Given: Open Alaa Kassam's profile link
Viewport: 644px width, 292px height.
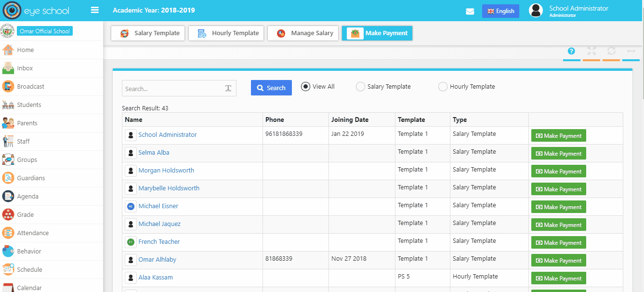Looking at the screenshot, I should (156, 278).
